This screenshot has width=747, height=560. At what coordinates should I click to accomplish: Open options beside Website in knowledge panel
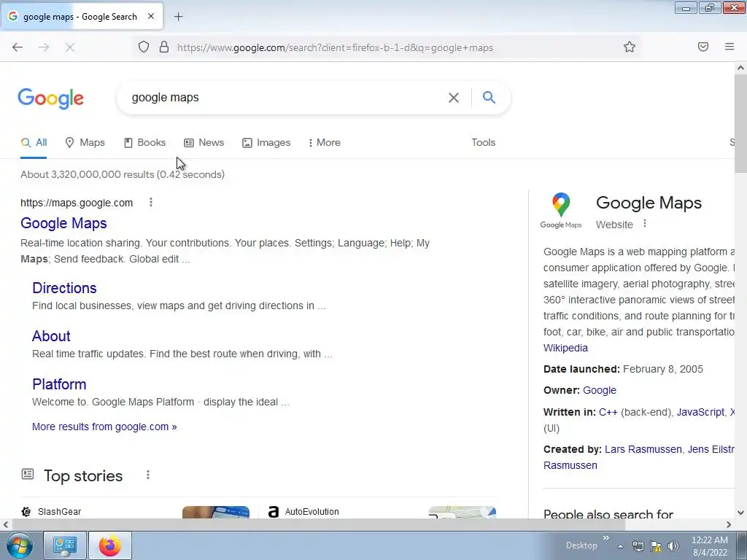click(x=645, y=223)
